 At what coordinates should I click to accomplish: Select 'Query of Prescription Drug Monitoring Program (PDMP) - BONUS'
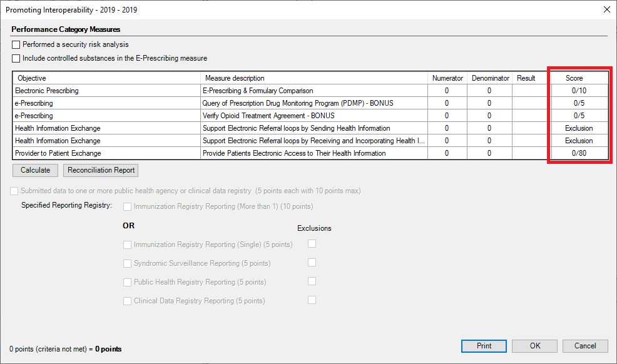314,103
